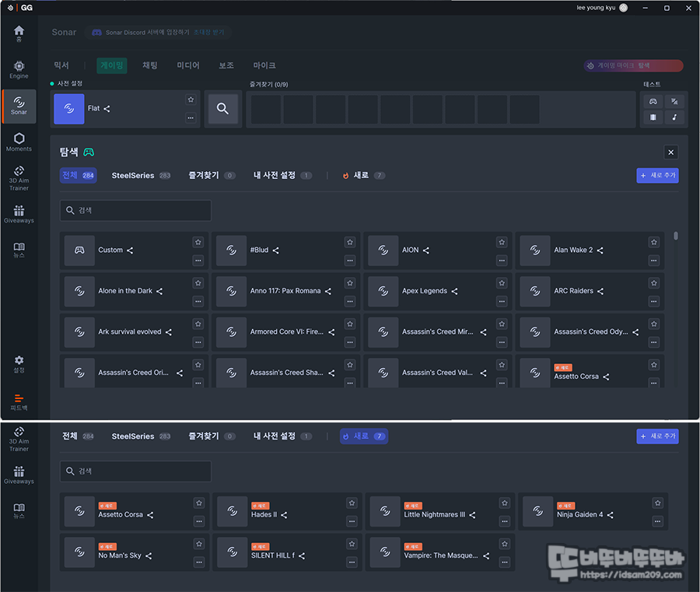Open the Home sidebar icon

tap(19, 33)
